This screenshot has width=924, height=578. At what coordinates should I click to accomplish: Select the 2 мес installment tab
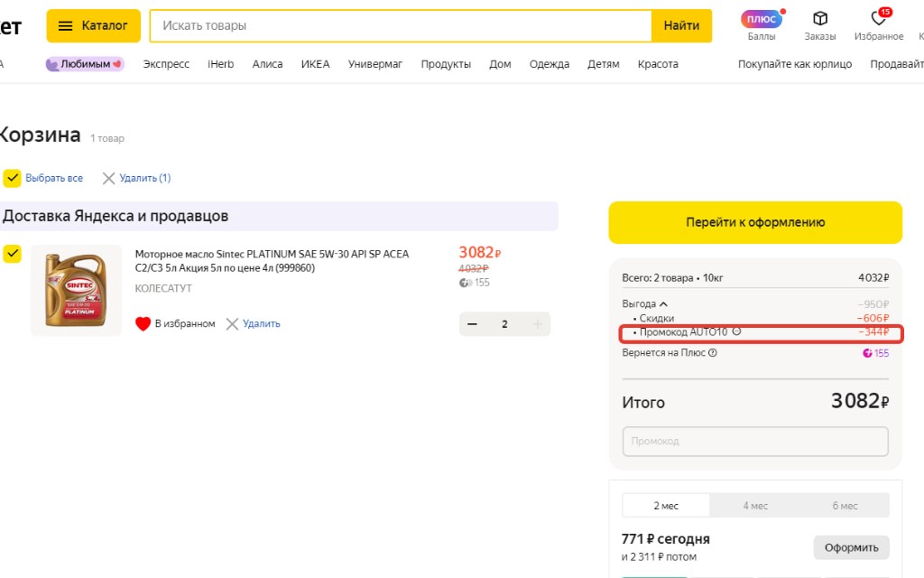click(666, 506)
